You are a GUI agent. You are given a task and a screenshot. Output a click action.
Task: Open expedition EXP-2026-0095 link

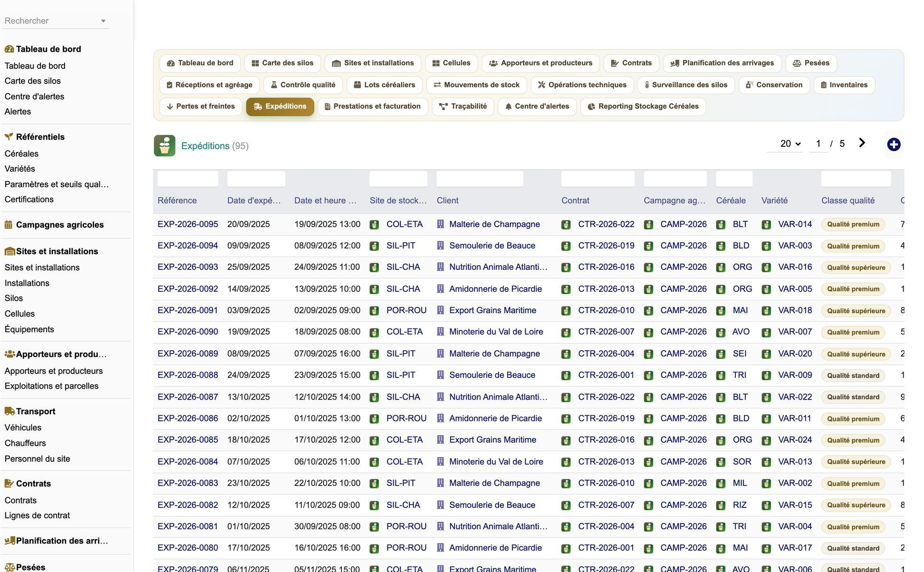pos(188,224)
